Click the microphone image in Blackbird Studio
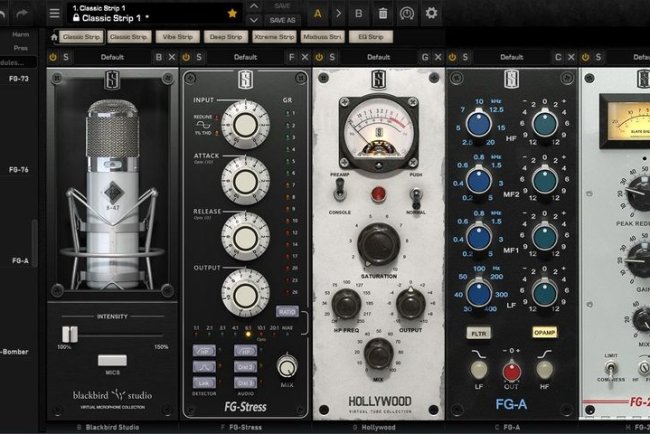Viewport: 650px width, 434px height. [112, 195]
